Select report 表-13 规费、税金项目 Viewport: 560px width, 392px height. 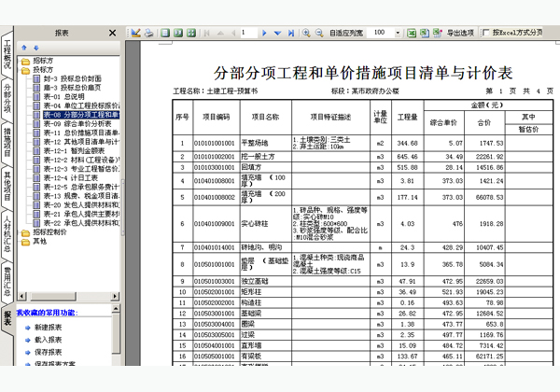[77, 196]
